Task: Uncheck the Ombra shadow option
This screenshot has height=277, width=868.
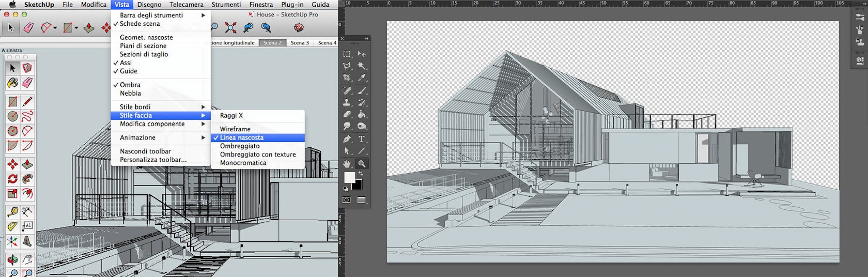Action: pos(130,85)
